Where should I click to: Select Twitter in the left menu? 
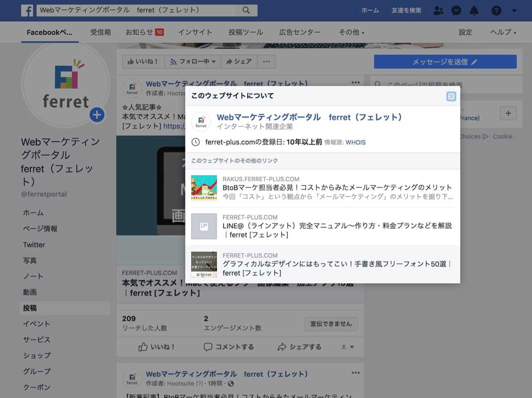pyautogui.click(x=34, y=245)
